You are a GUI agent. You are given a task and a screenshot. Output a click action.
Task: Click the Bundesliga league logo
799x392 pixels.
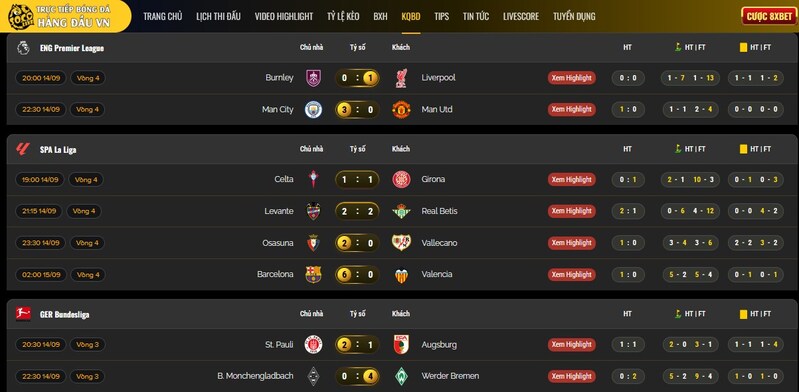click(x=23, y=314)
